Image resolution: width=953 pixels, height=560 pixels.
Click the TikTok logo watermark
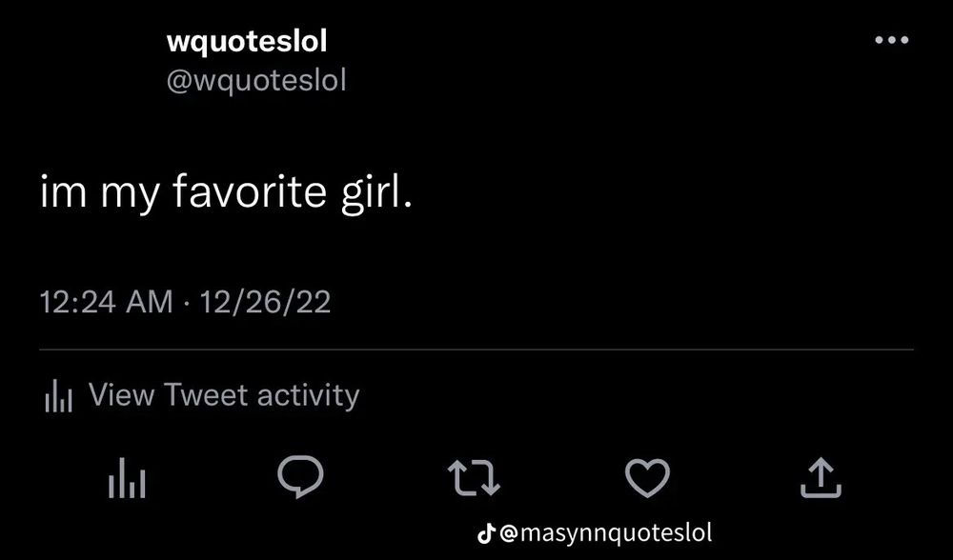tap(485, 534)
